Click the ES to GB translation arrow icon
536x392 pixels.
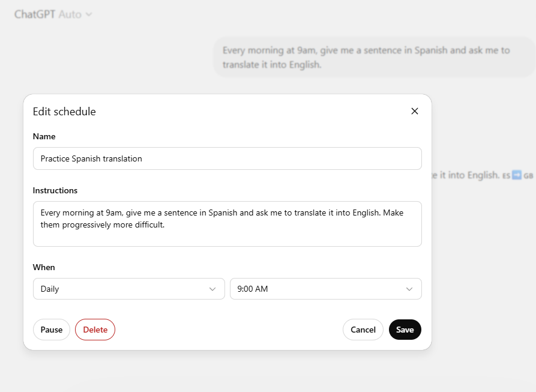coord(517,175)
